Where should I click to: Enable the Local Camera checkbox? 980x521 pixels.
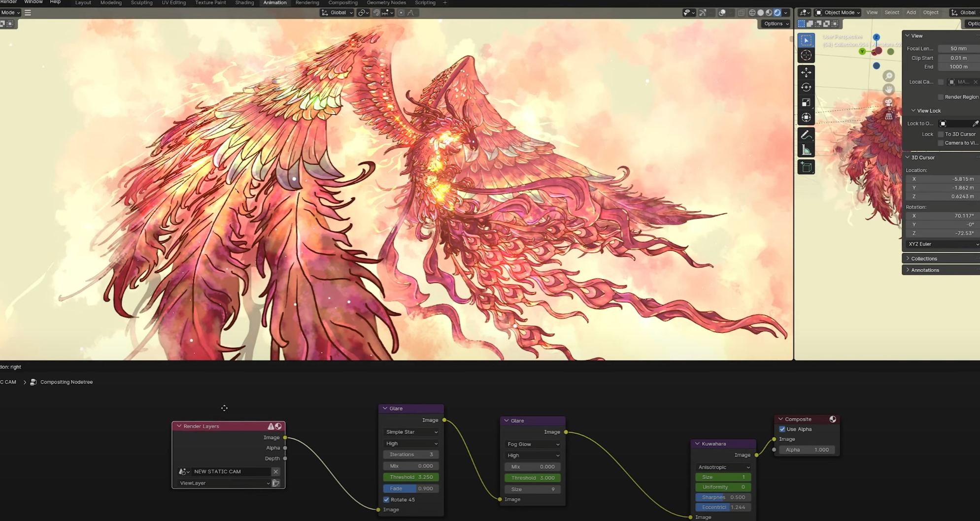941,82
